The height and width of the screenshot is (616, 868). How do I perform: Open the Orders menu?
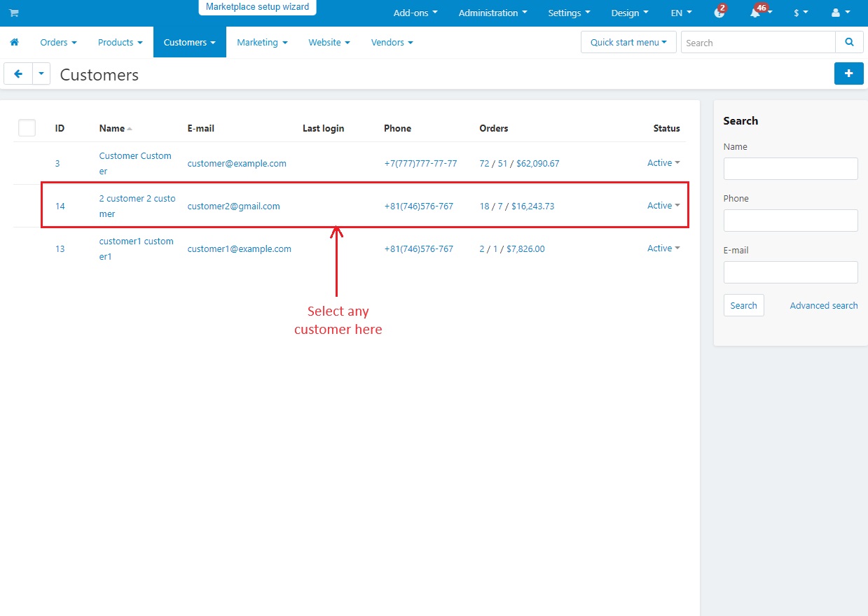click(x=58, y=42)
